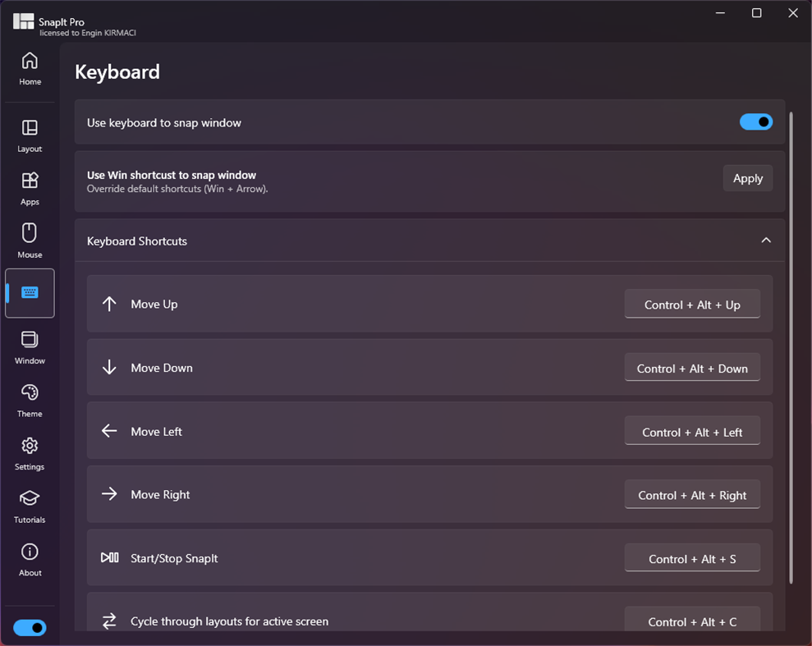Disable SnapIt with the bottom sidebar toggle

[x=30, y=627]
